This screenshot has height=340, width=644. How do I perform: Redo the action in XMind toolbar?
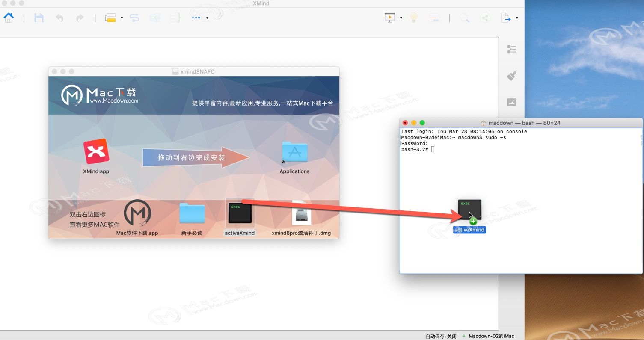[80, 18]
